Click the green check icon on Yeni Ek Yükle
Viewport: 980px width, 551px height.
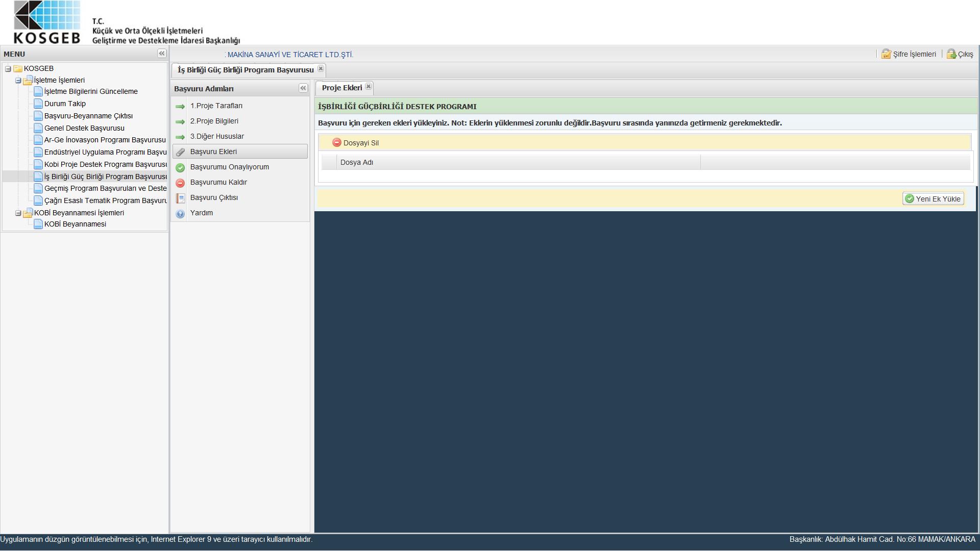click(x=910, y=198)
